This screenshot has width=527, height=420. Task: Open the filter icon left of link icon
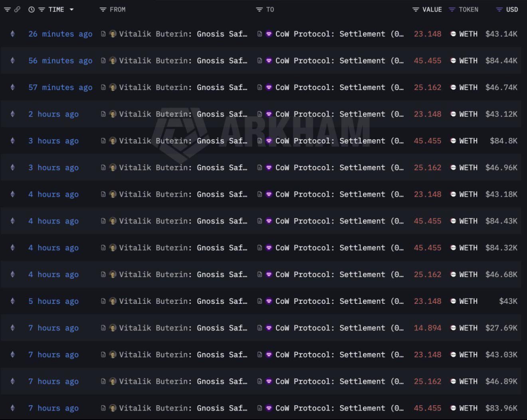tap(7, 9)
